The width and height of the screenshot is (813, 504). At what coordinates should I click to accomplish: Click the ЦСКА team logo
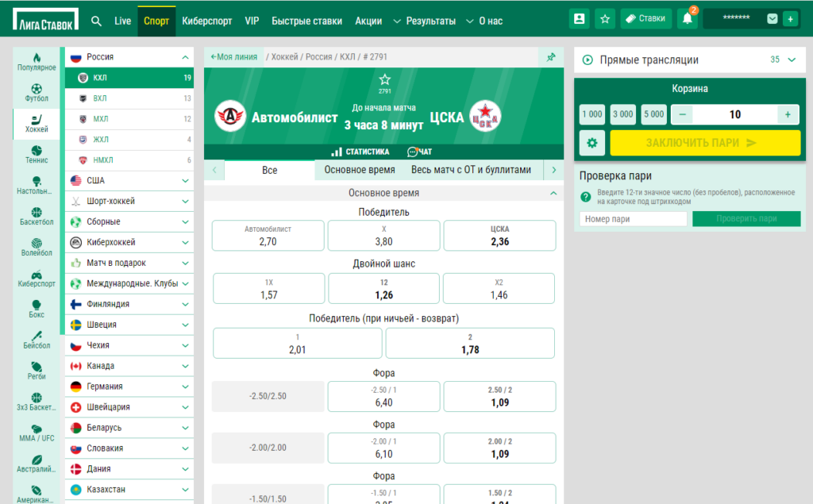tap(485, 116)
